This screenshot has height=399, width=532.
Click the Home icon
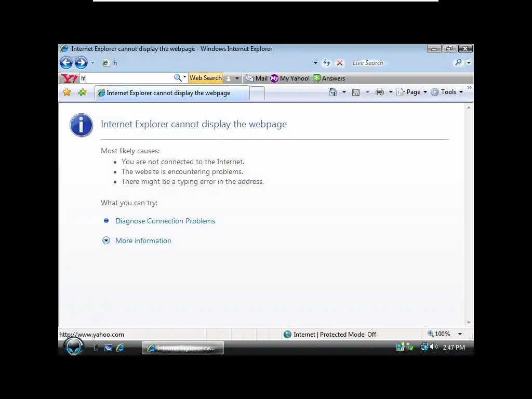tap(333, 92)
